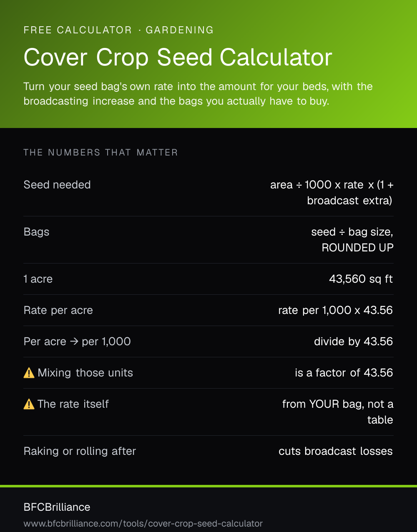Click the warning icon beside Mixing those units

[x=29, y=373]
